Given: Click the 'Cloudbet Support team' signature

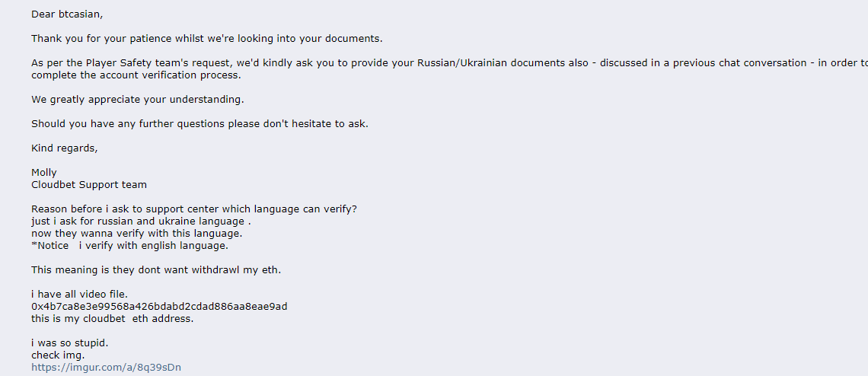Looking at the screenshot, I should 88,185.
